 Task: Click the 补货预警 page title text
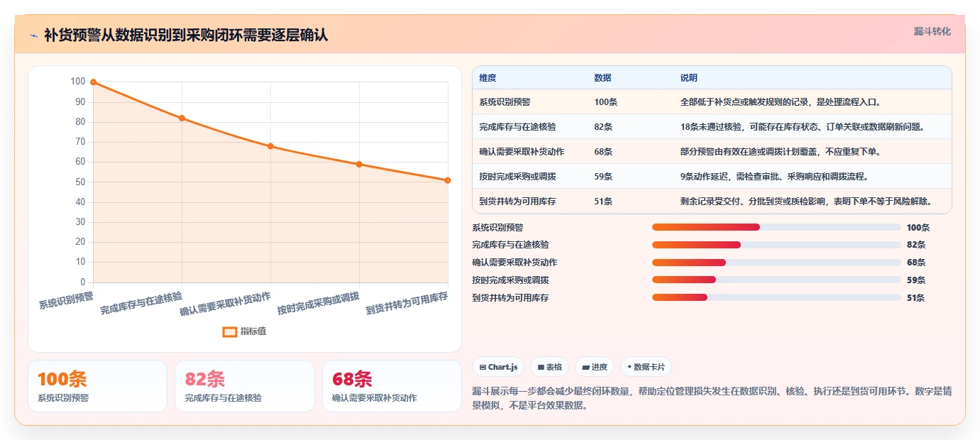(x=186, y=35)
